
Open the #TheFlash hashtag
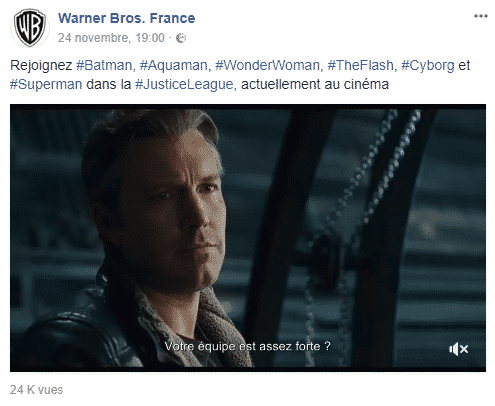360,65
